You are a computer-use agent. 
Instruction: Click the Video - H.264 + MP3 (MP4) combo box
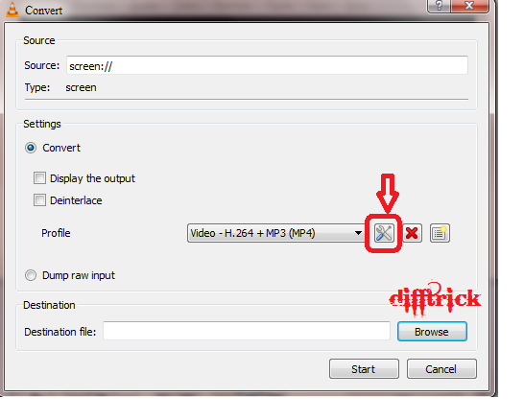tap(276, 233)
